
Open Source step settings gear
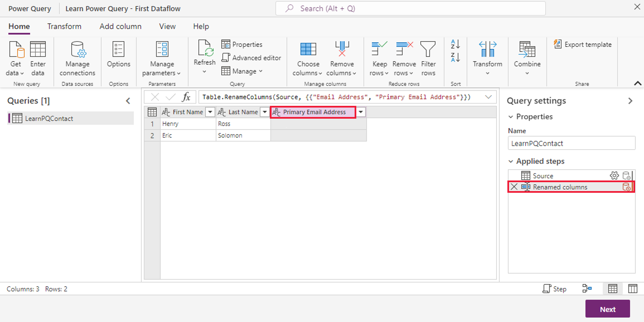[614, 176]
